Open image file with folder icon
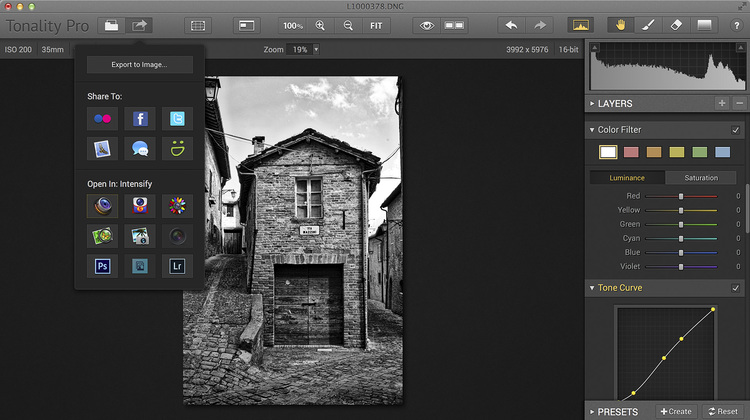This screenshot has height=420, width=750. pos(111,25)
